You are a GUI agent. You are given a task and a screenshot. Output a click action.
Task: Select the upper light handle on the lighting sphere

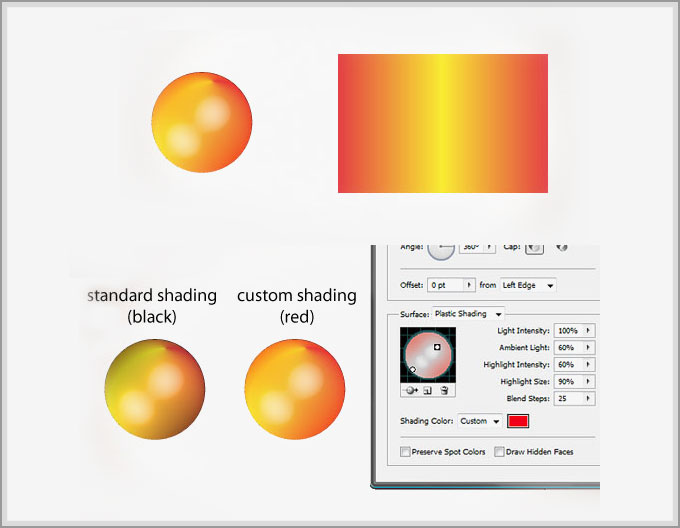[x=437, y=347]
